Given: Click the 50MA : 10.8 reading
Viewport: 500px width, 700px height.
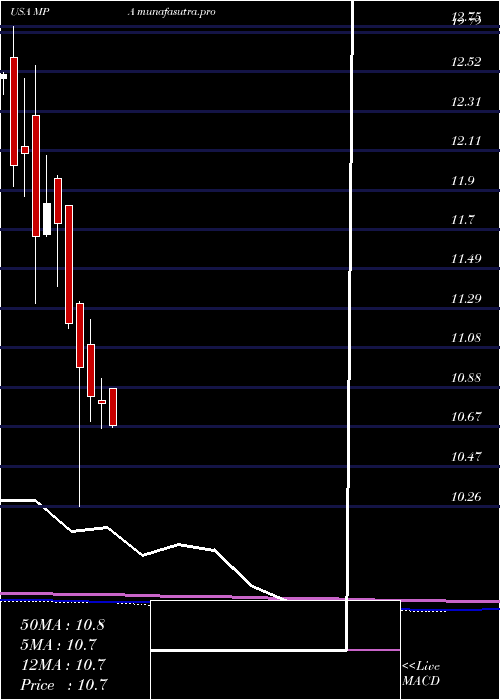Looking at the screenshot, I should click(62, 625).
